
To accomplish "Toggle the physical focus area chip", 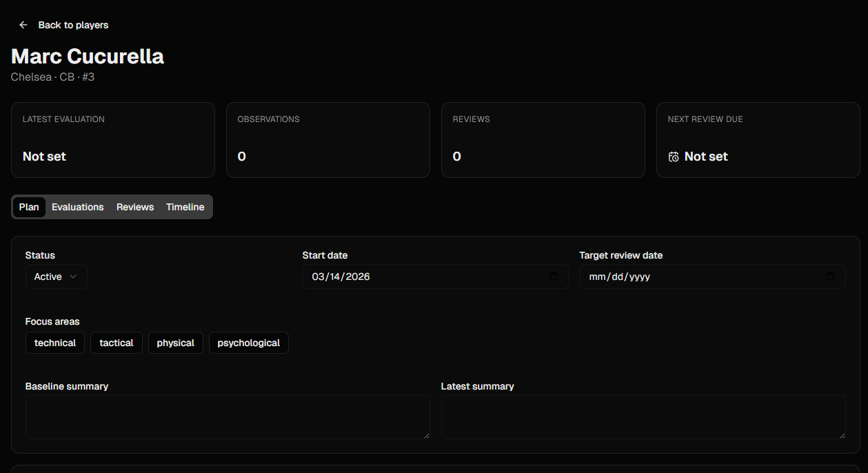I will tap(175, 343).
